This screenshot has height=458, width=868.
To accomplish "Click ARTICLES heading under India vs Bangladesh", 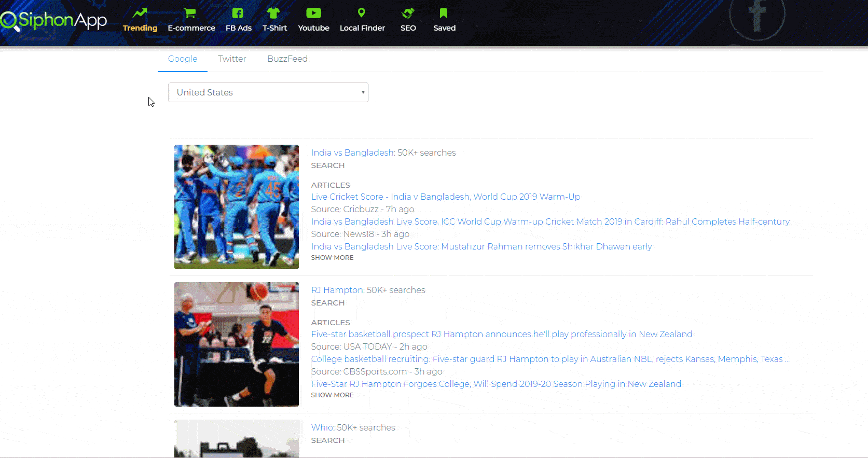I will (330, 185).
